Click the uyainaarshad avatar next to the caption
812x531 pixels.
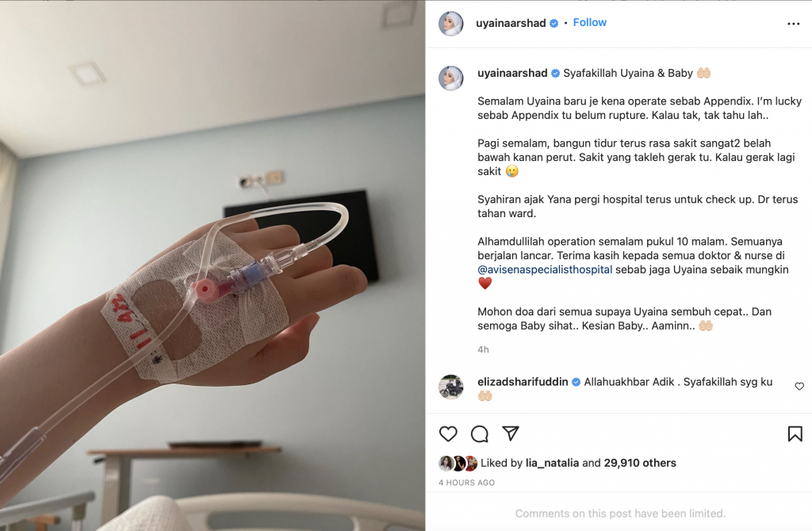tap(451, 78)
